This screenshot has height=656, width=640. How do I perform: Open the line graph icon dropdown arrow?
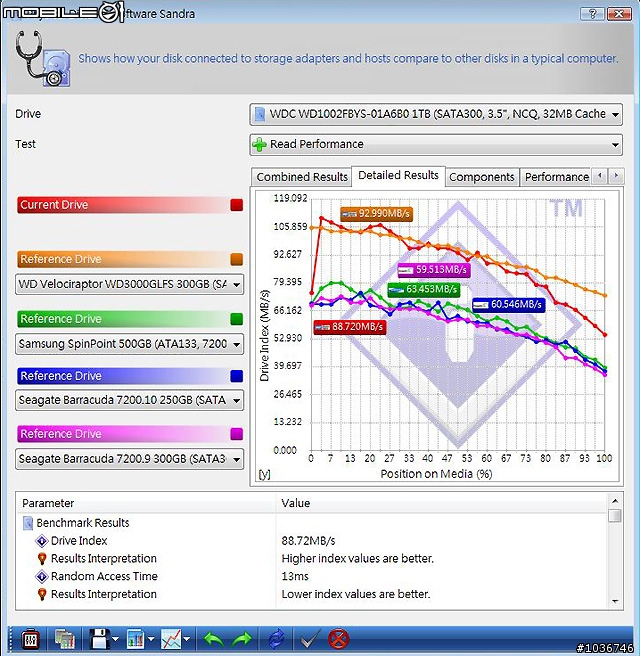pyautogui.click(x=187, y=639)
